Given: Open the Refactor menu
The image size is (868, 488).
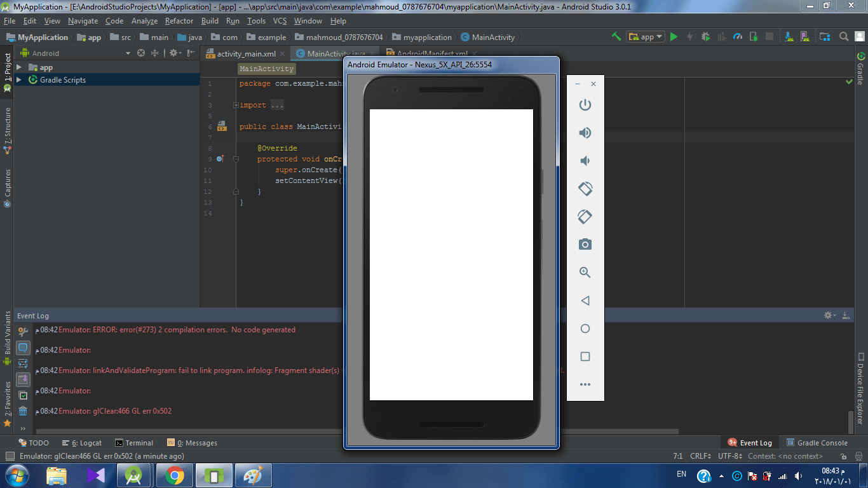Looking at the screenshot, I should click(179, 21).
